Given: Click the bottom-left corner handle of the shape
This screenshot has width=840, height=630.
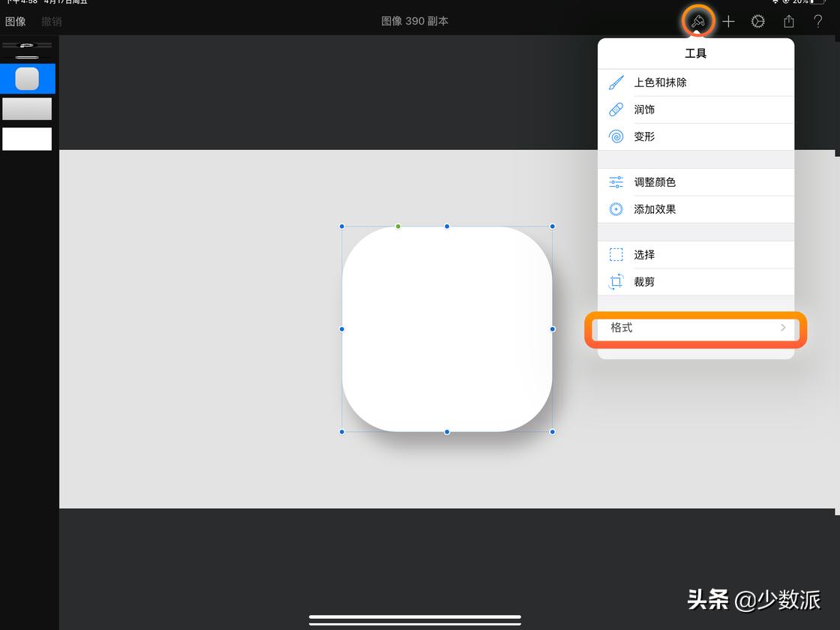Looking at the screenshot, I should pyautogui.click(x=342, y=432).
